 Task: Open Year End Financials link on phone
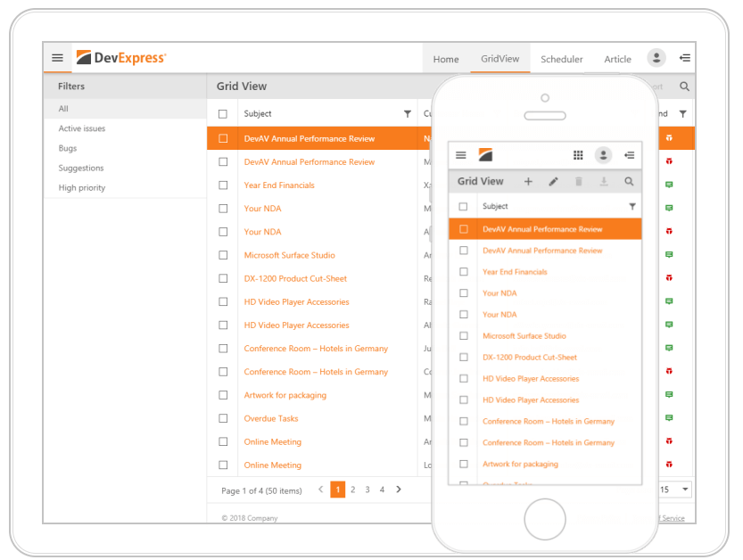click(515, 272)
